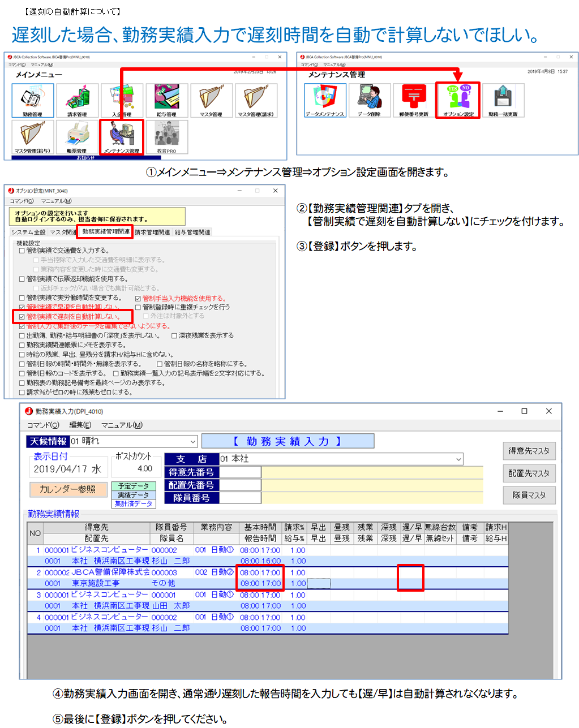This screenshot has width=579, height=728.
Task: Click the 隊員番号 input field
Action: 240,498
